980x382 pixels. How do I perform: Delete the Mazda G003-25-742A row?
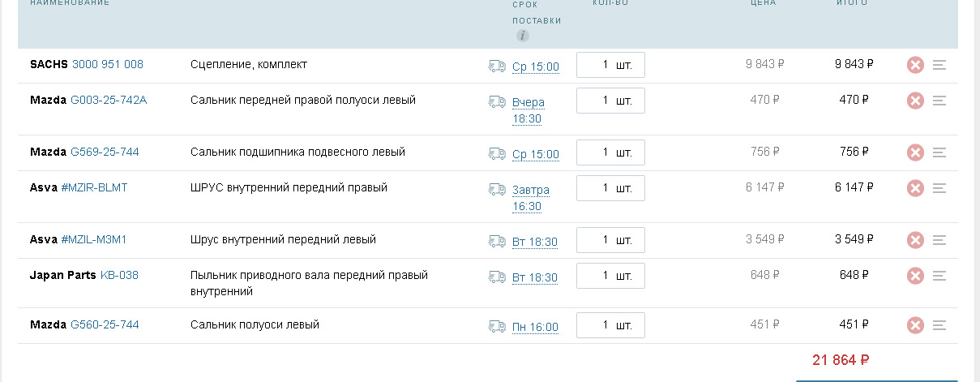[915, 101]
